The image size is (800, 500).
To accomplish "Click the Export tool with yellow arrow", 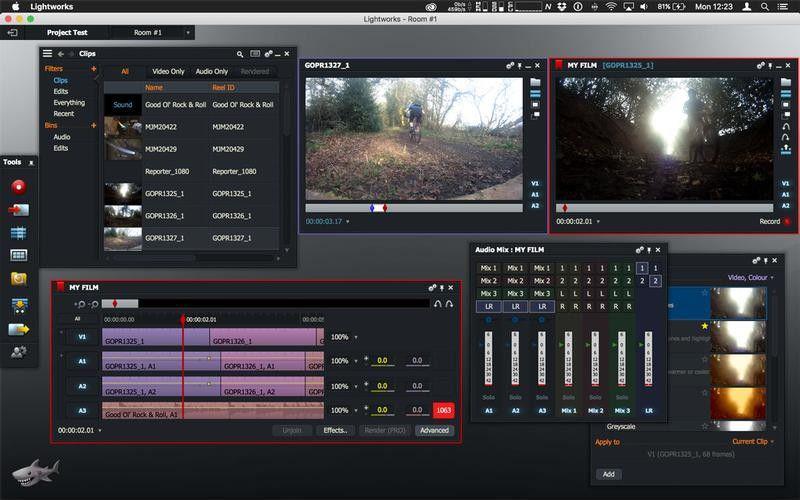I will tap(19, 330).
